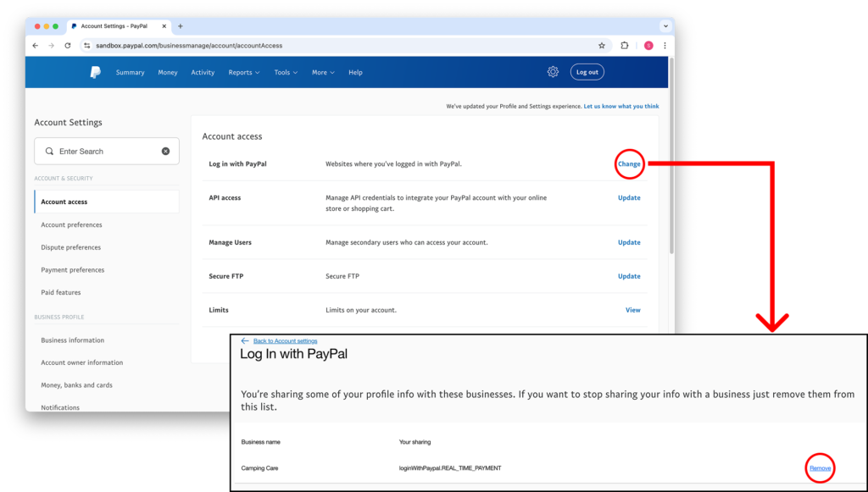Screen dimensions: 868x492
Task: Open a new browser tab
Action: [181, 26]
